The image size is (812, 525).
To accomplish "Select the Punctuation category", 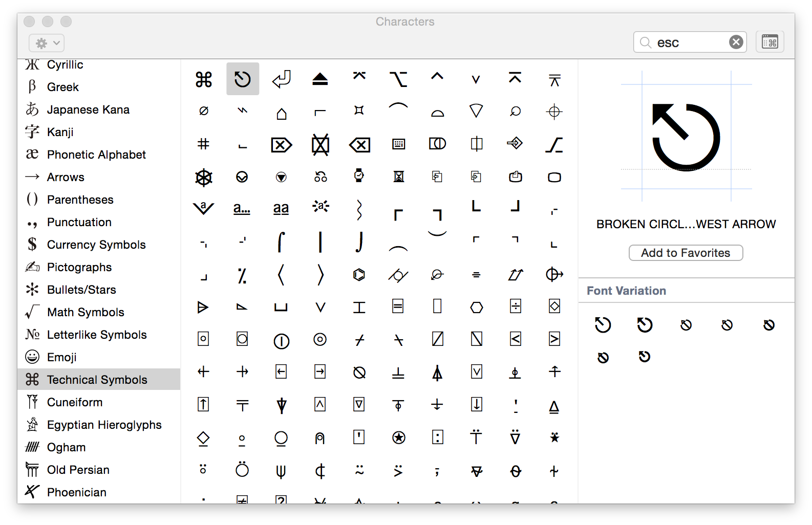I will [99, 222].
